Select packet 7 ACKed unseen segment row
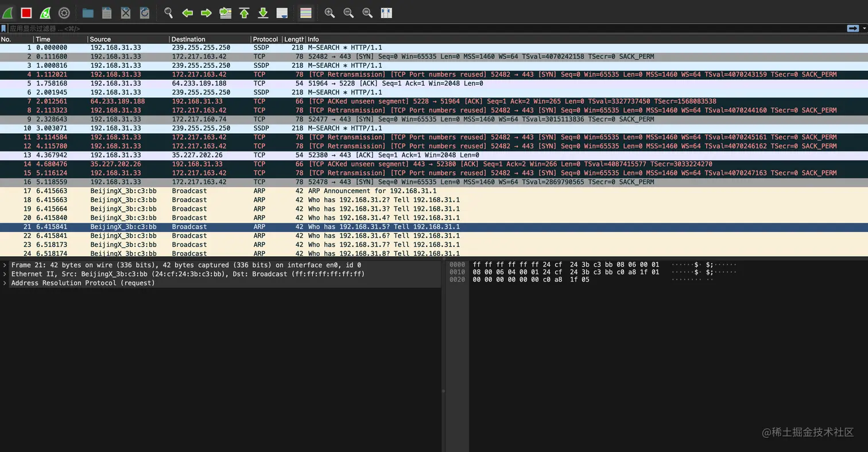The height and width of the screenshot is (452, 868). [x=434, y=102]
